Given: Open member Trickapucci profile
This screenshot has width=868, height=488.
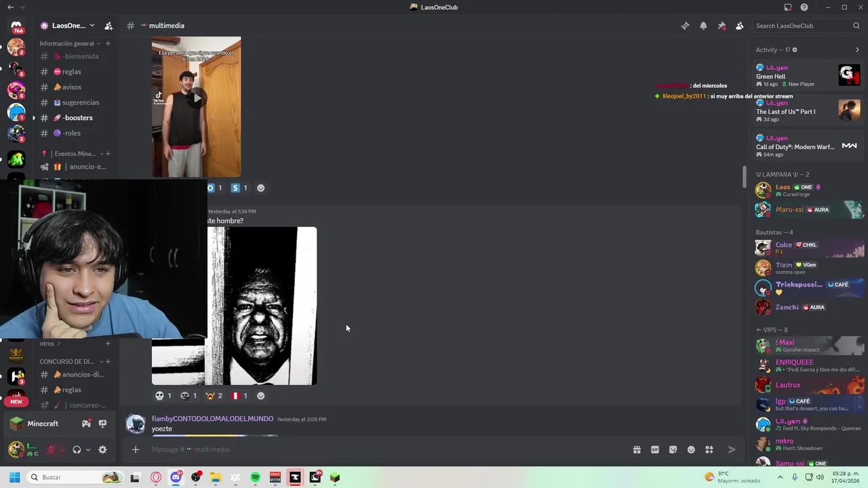Looking at the screenshot, I should (808, 287).
